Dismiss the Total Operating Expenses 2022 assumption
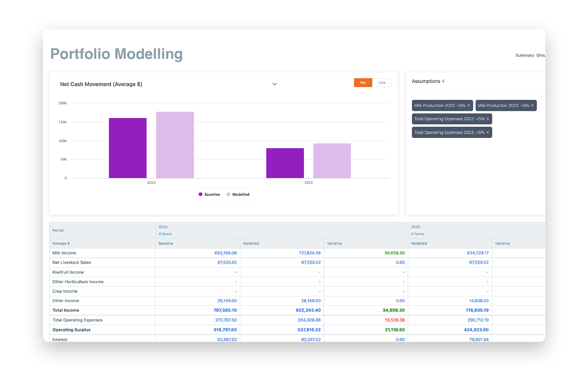Screen dimensions: 588x371 point(488,119)
